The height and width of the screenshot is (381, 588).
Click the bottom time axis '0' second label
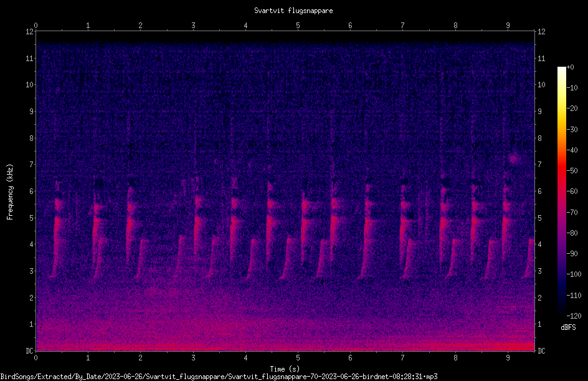[x=36, y=358]
